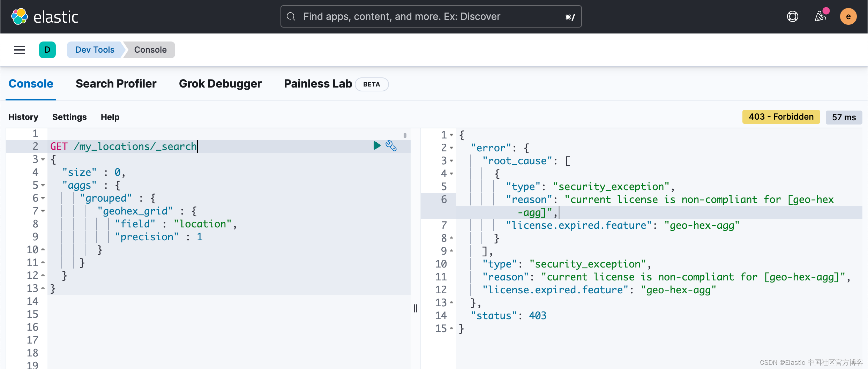Viewport: 868px width, 369px height.
Task: Click "root_cause" key in response
Action: pos(517,161)
